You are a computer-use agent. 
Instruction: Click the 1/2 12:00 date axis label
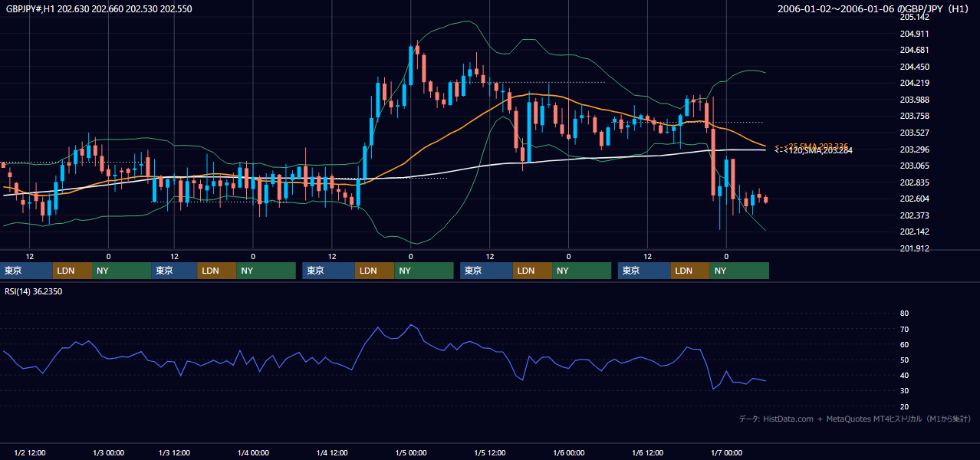click(x=30, y=453)
